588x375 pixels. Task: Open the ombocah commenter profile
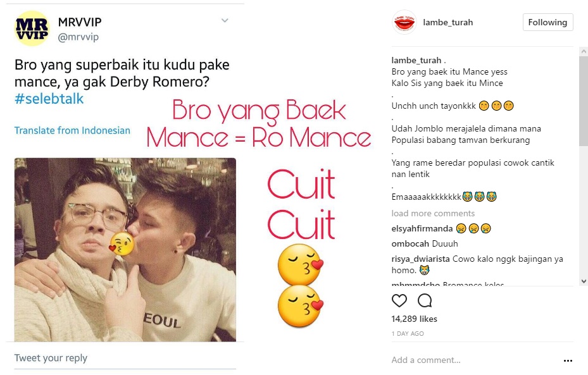pos(410,244)
